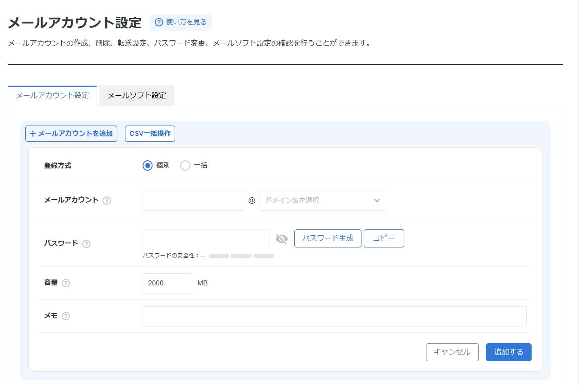Toggle password visibility eye icon
Viewport: 588px width, 387px height.
tap(282, 239)
